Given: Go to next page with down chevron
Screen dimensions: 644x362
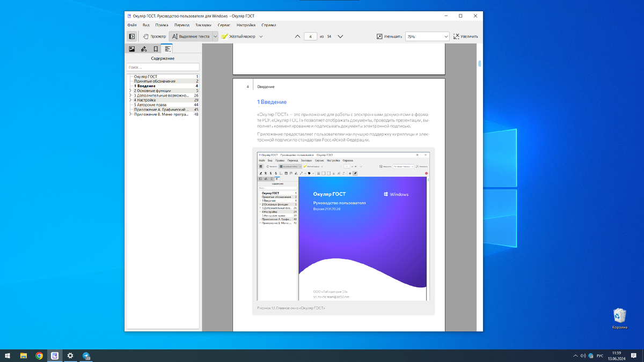Looking at the screenshot, I should tap(340, 36).
